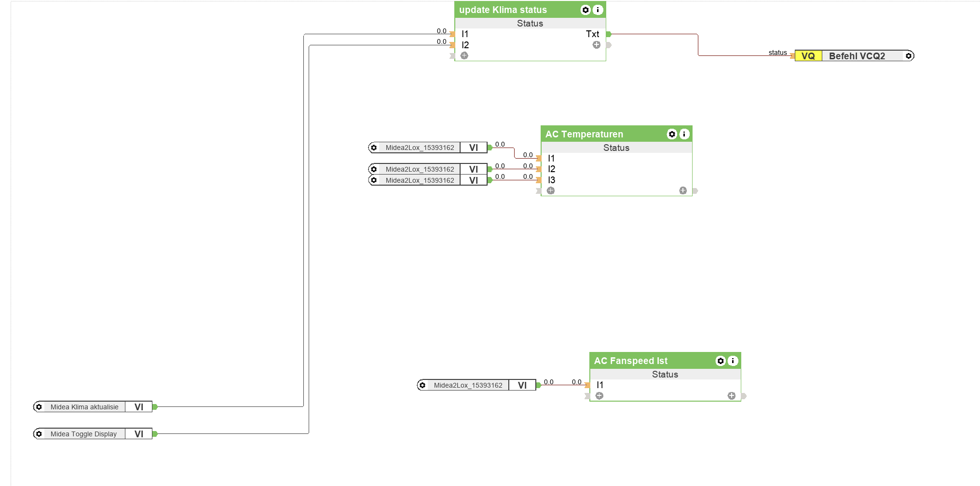980x486 pixels.
Task: Select input I2 of update Klima status
Action: 465,45
